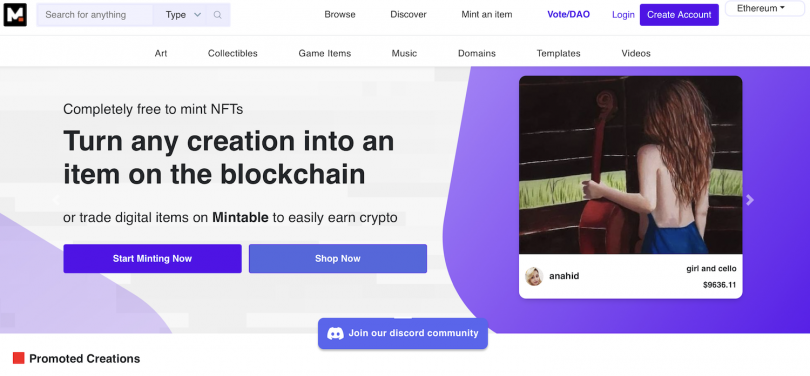This screenshot has height=376, width=810.
Task: Open the Art category tab
Action: point(161,53)
